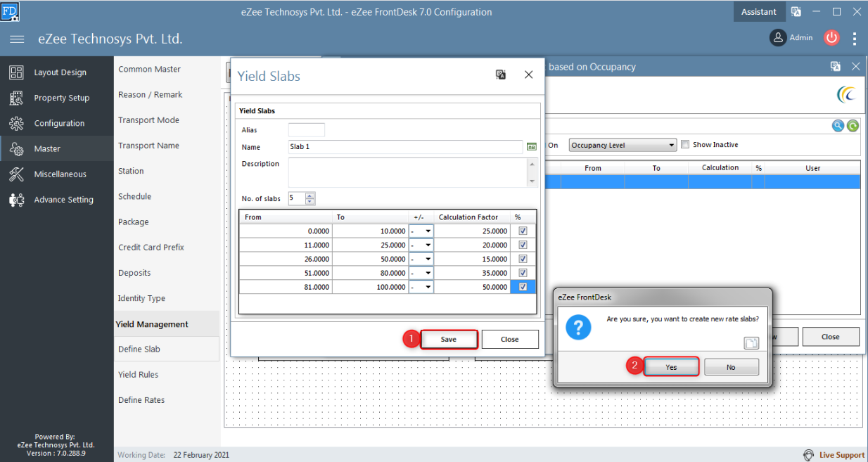Click the 51.0000 From cell
868x462 pixels.
coord(286,273)
